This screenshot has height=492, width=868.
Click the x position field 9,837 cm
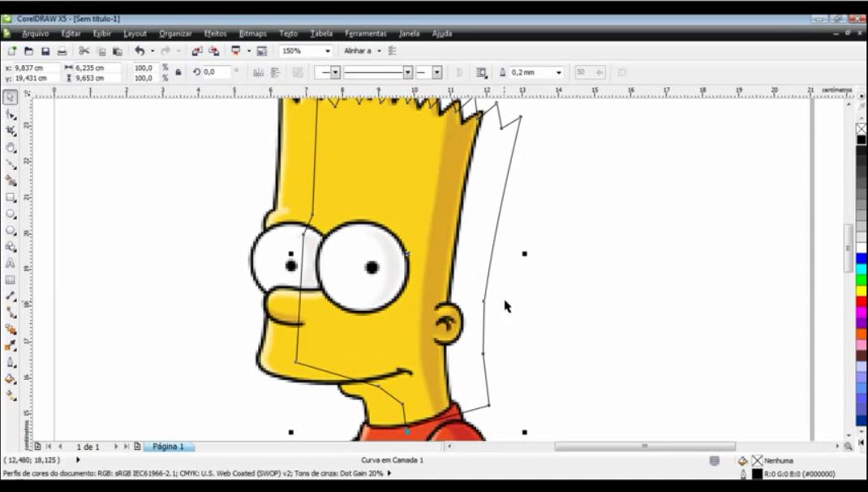coord(36,67)
